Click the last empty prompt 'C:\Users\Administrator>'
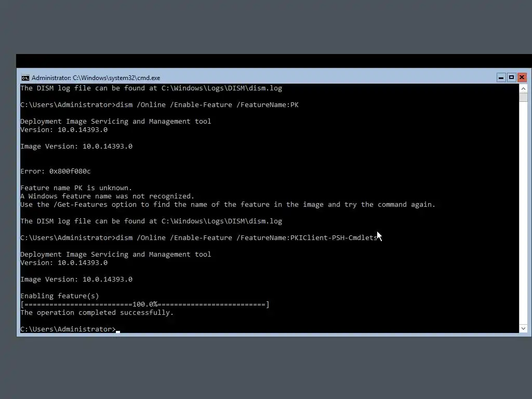Viewport: 532px width, 399px height. click(68, 329)
